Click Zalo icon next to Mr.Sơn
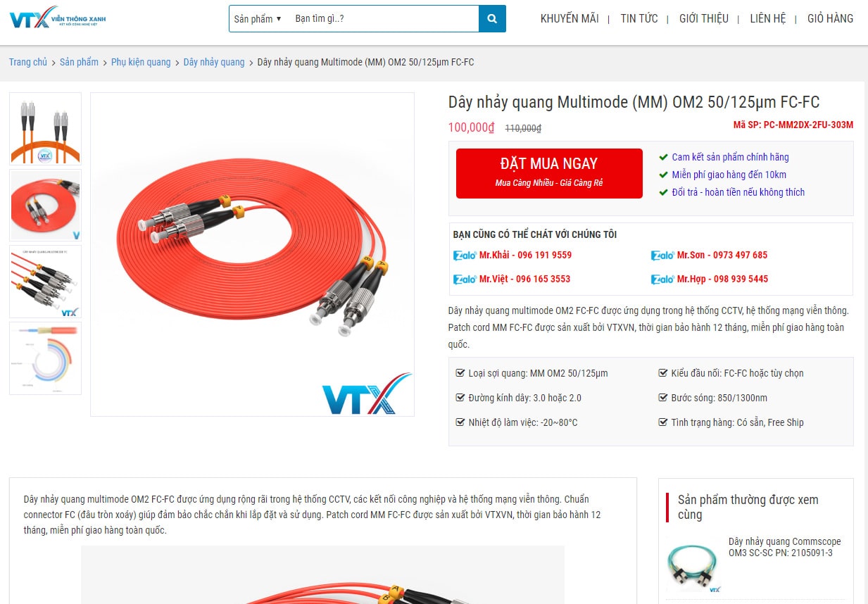The image size is (868, 604). click(x=662, y=256)
